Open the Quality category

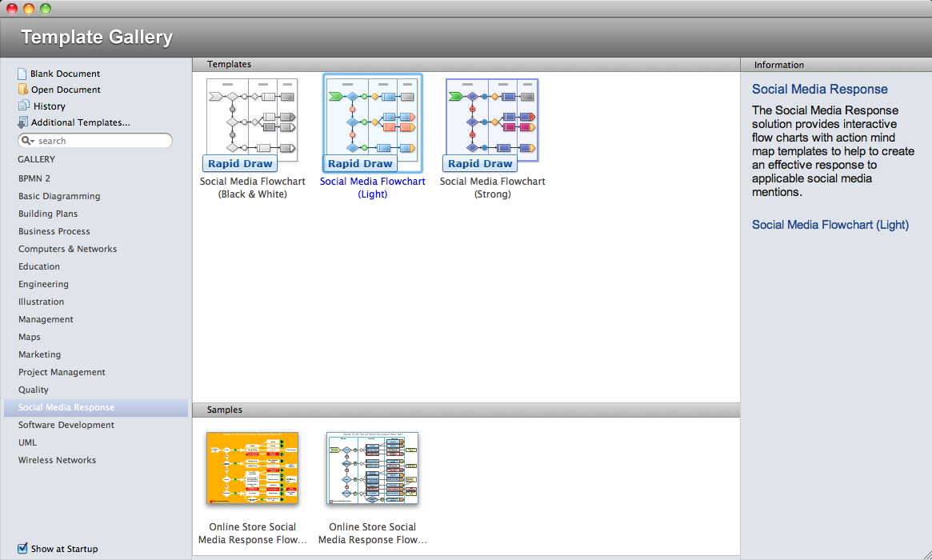coord(34,390)
